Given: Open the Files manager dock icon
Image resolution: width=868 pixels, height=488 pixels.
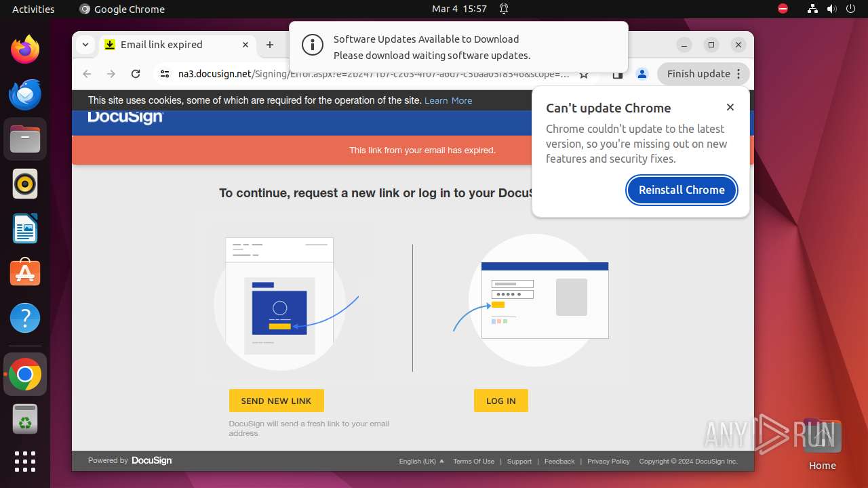Looking at the screenshot, I should 25,139.
